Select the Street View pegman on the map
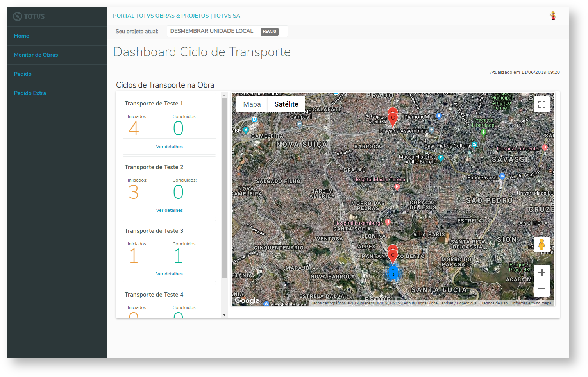 [542, 245]
